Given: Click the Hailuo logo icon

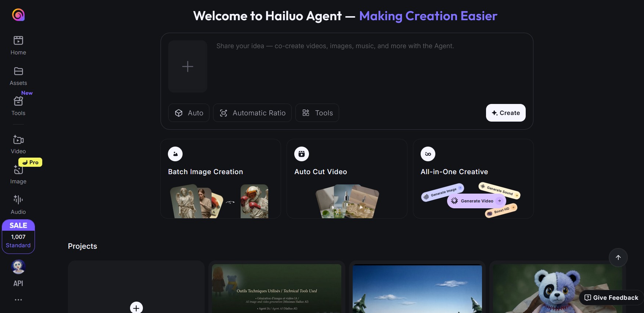Looking at the screenshot, I should [18, 15].
